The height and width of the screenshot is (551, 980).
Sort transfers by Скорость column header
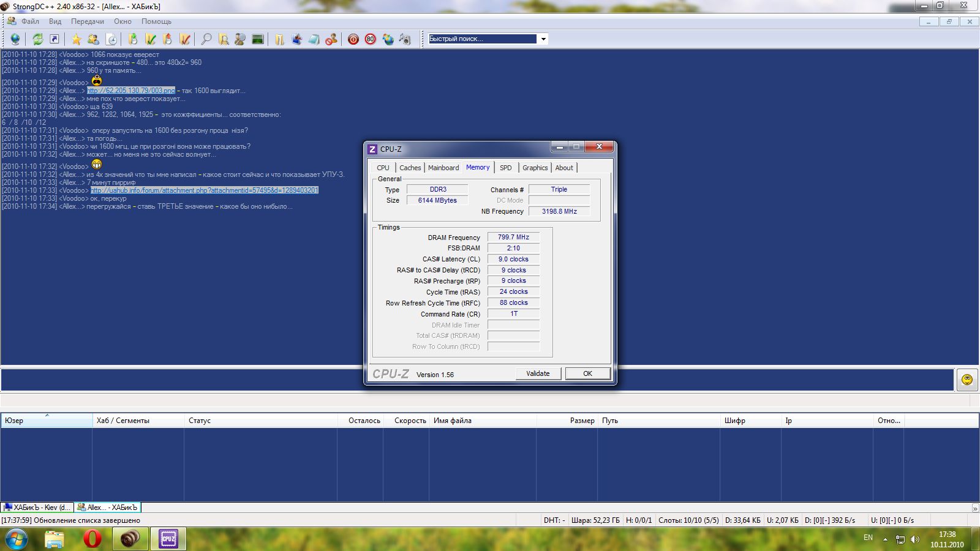coord(407,421)
